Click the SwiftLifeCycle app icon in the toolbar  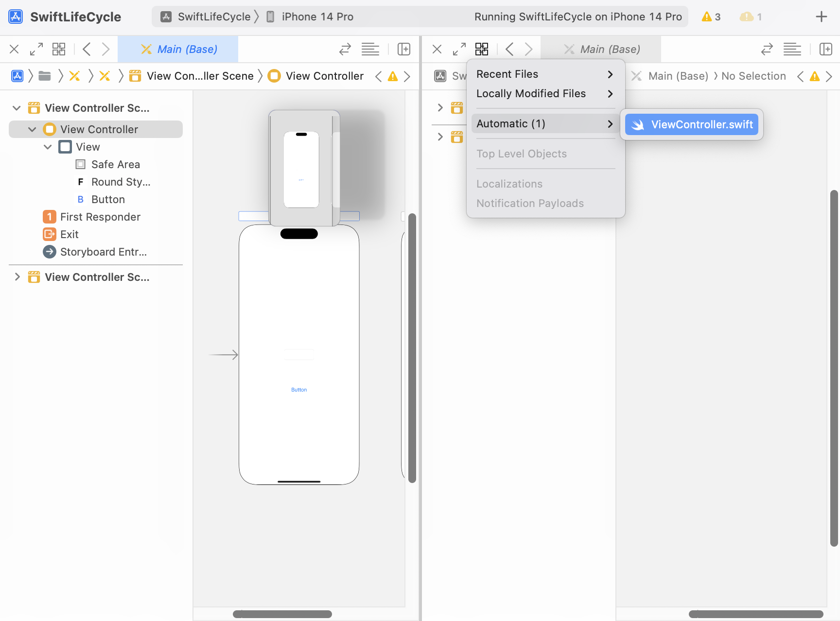click(x=16, y=17)
